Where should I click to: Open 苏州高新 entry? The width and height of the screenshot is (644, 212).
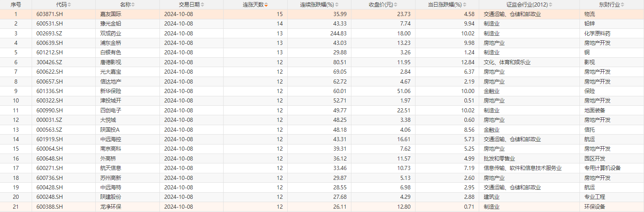[111, 177]
